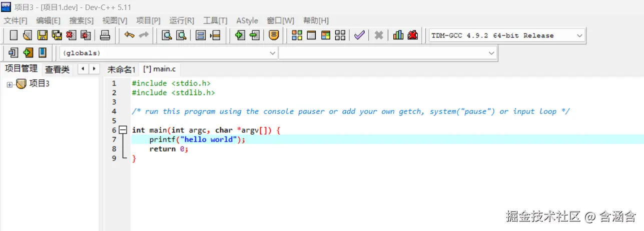Click the Delete Profiling Information icon

413,35
